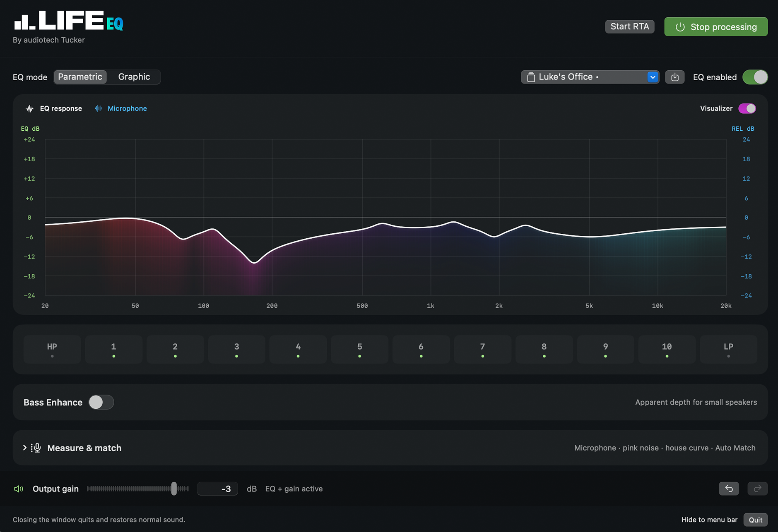Show the Microphone trace

pyautogui.click(x=121, y=108)
